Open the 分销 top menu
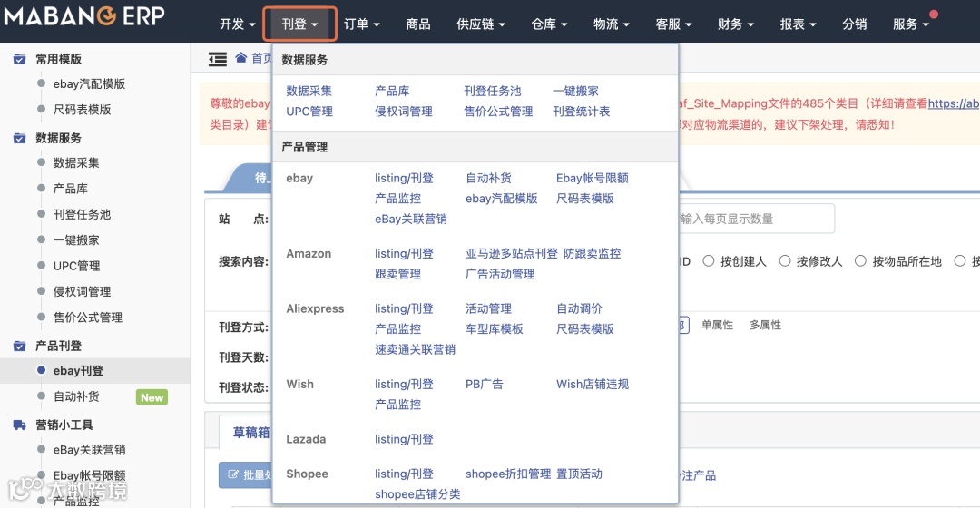The width and height of the screenshot is (980, 508). click(x=855, y=24)
